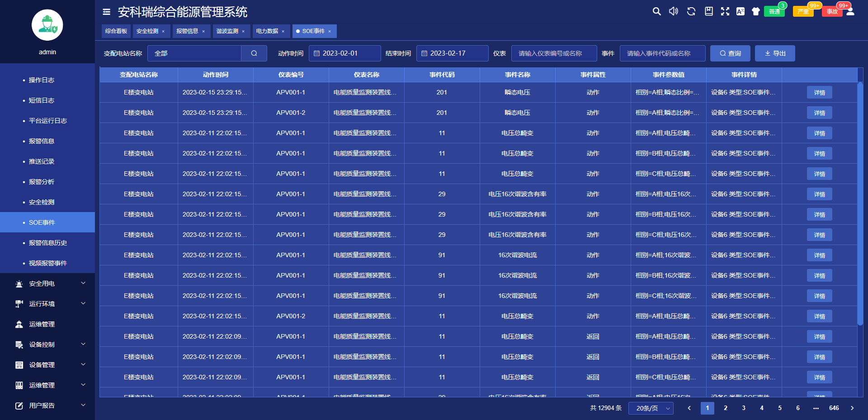The height and width of the screenshot is (420, 868).
Task: Enter fullscreen using the expand icon
Action: pyautogui.click(x=725, y=11)
